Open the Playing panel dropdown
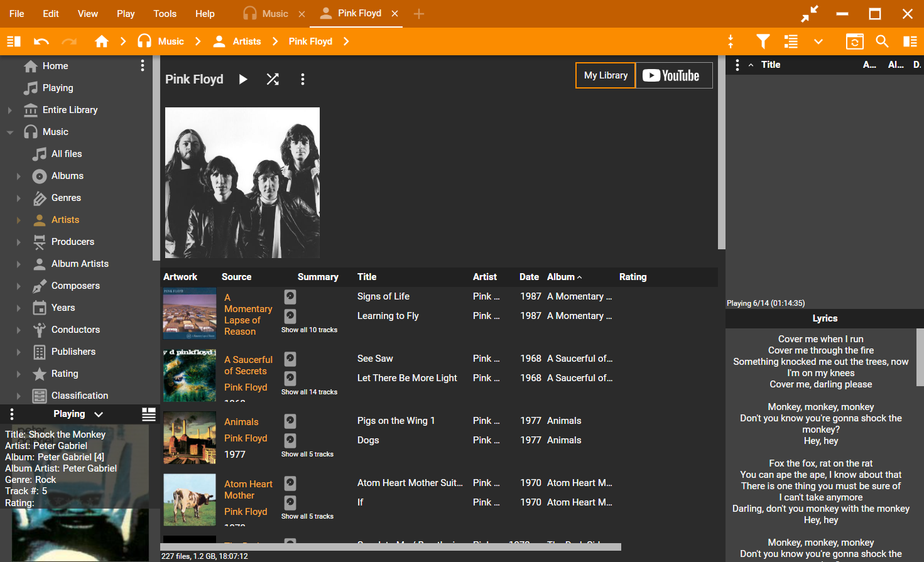The width and height of the screenshot is (924, 562). tap(99, 414)
